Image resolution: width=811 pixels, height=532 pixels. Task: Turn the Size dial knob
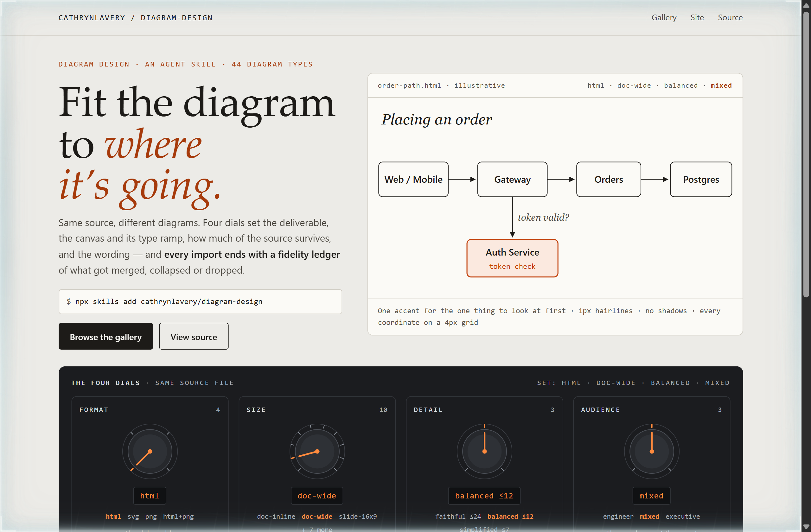[x=317, y=451]
